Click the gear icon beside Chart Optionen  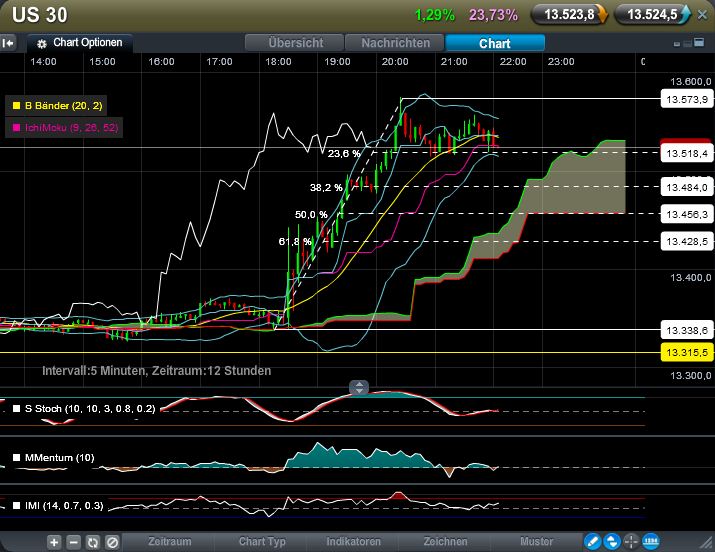(41, 44)
